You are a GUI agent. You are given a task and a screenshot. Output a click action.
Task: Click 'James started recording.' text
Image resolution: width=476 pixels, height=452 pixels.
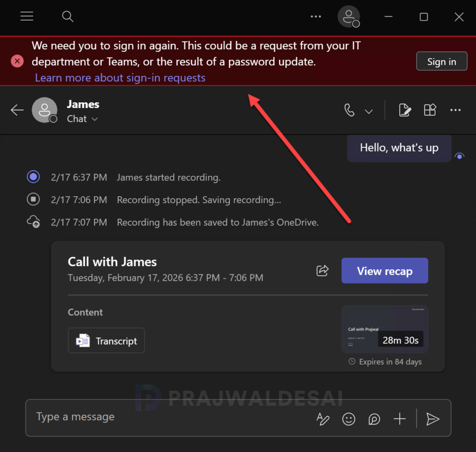point(168,177)
